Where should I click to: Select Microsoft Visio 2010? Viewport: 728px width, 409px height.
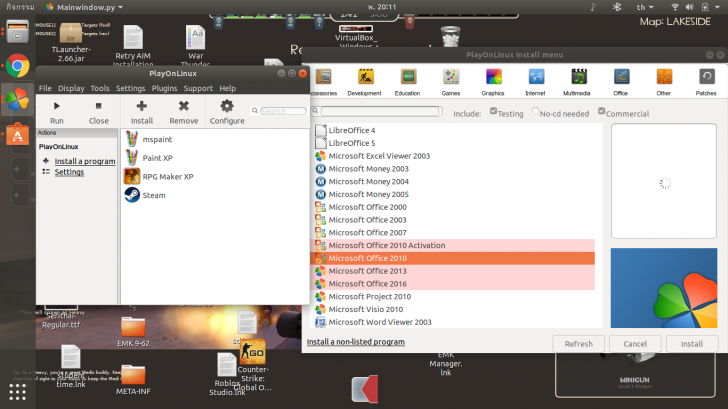[x=452, y=309]
